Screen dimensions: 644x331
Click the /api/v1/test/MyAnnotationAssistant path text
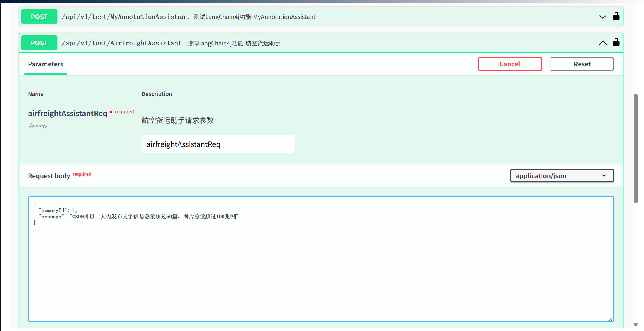125,17
